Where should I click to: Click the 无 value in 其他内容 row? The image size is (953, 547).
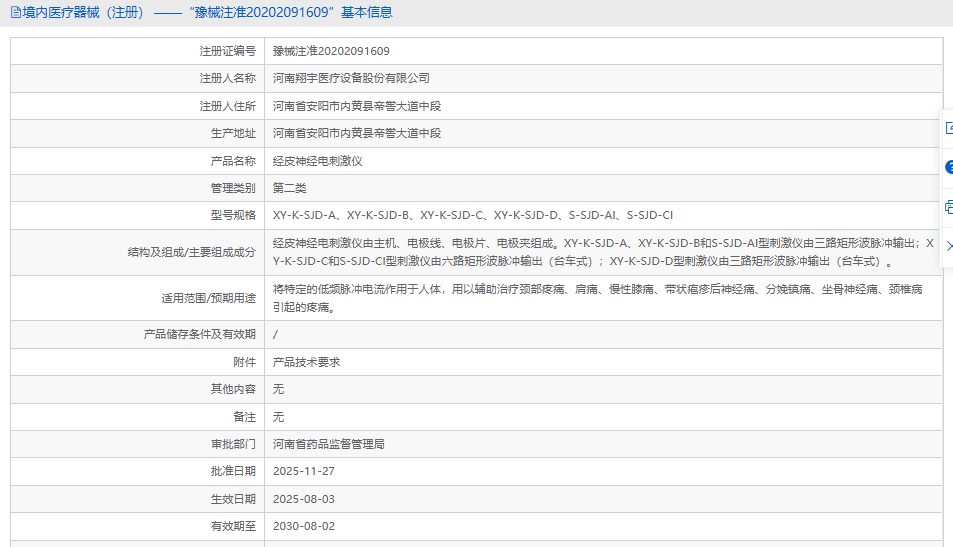coord(278,389)
